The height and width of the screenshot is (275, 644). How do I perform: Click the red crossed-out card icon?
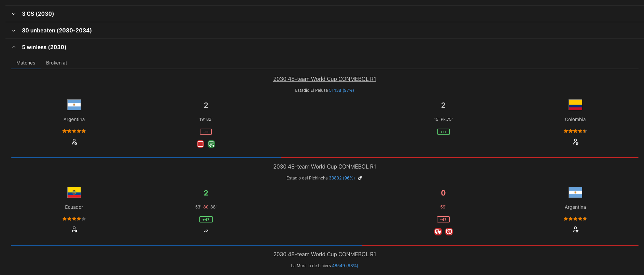[449, 232]
